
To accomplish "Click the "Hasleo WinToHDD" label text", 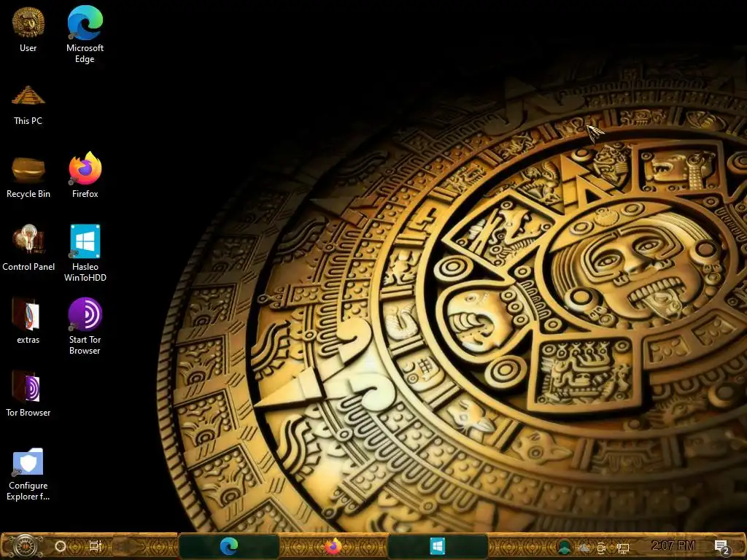I will (x=85, y=273).
